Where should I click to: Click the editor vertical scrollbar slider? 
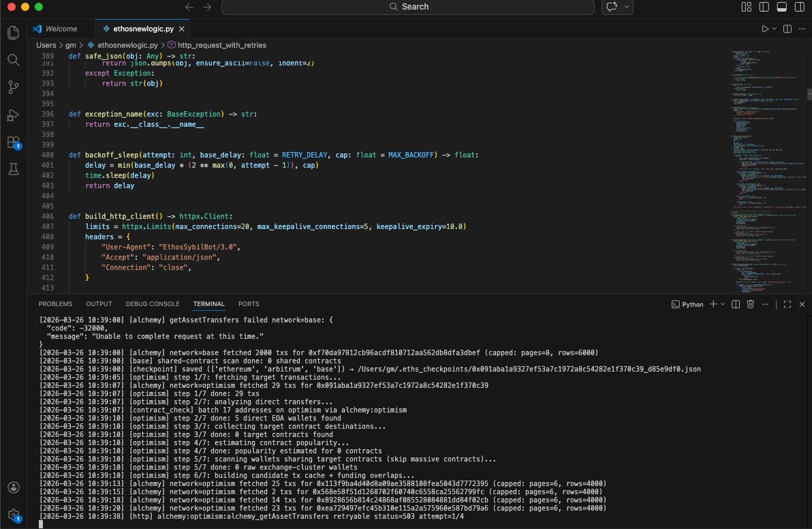pyautogui.click(x=809, y=95)
